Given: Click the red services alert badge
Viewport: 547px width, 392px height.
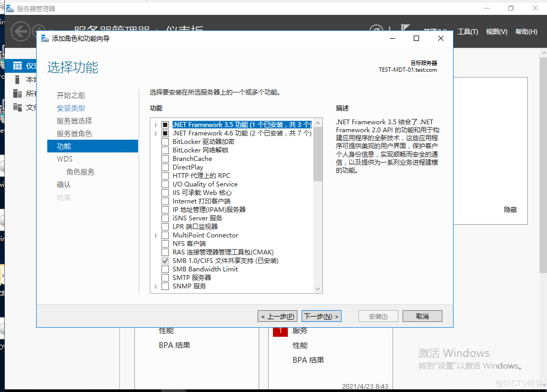Looking at the screenshot, I should [280, 331].
